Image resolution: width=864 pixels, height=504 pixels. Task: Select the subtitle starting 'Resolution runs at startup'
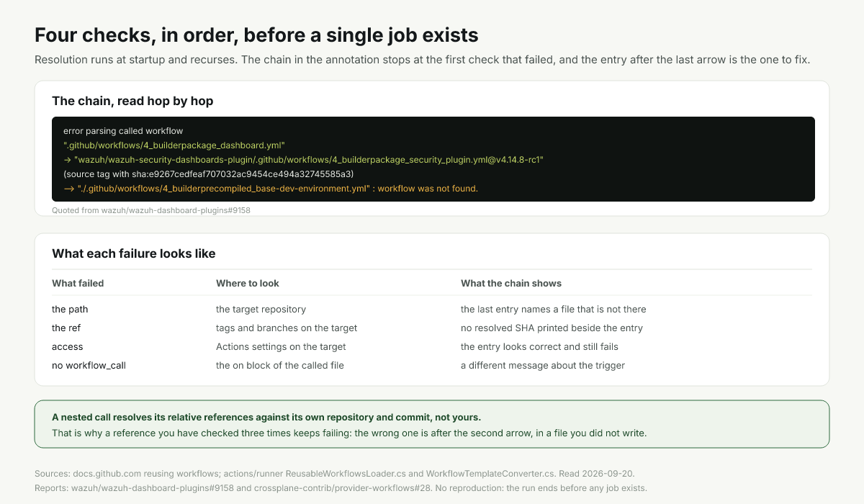[423, 60]
